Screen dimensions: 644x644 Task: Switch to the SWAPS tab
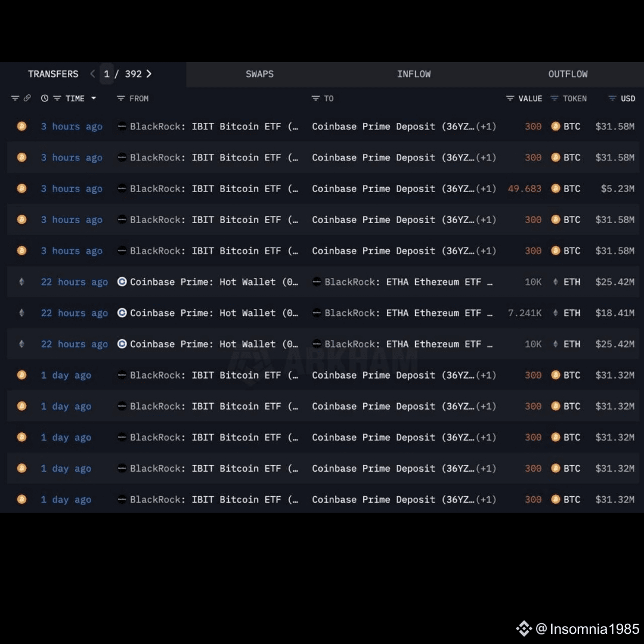[259, 74]
